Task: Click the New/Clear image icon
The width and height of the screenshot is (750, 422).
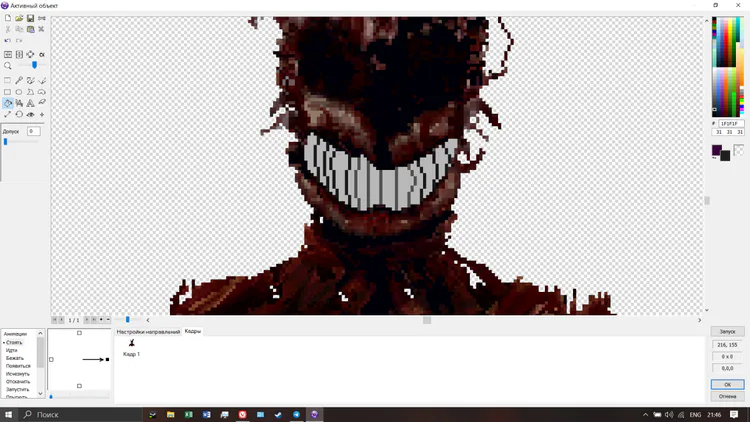Action: pyautogui.click(x=8, y=18)
